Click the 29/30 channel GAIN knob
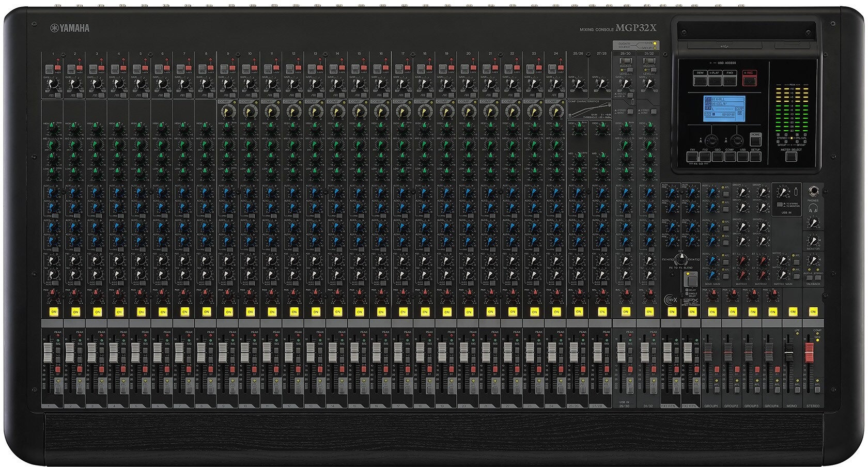The image size is (868, 467). point(625,83)
